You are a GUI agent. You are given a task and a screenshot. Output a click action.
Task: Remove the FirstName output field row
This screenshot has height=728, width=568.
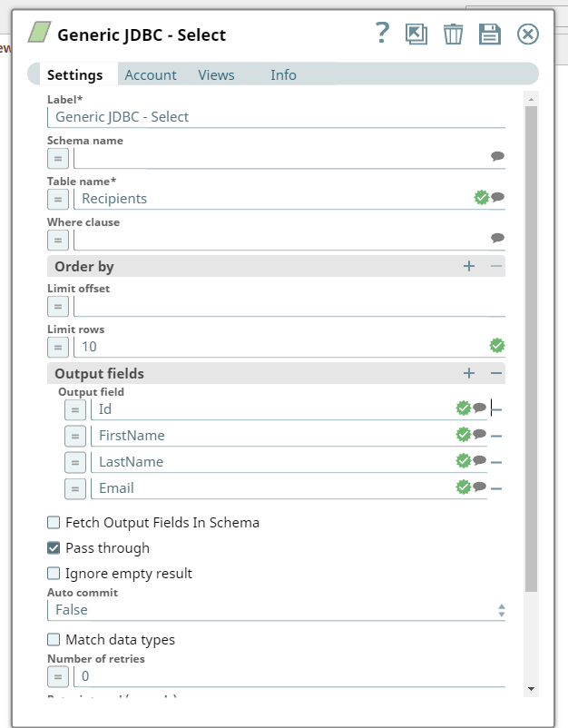tap(496, 436)
